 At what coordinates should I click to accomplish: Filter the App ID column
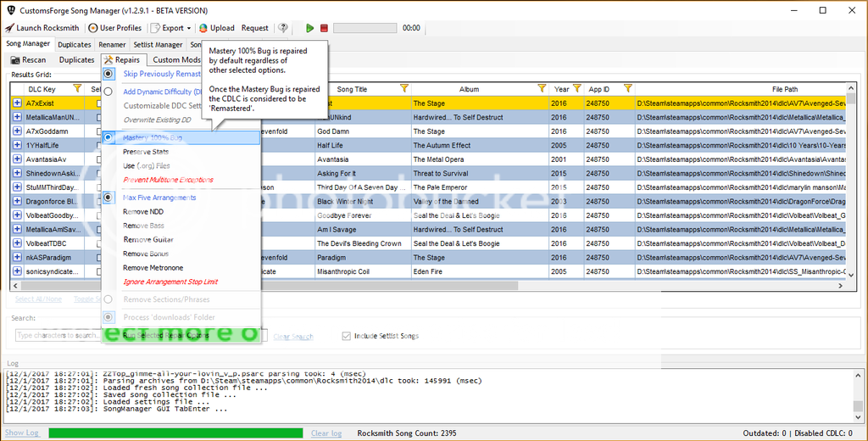click(628, 89)
